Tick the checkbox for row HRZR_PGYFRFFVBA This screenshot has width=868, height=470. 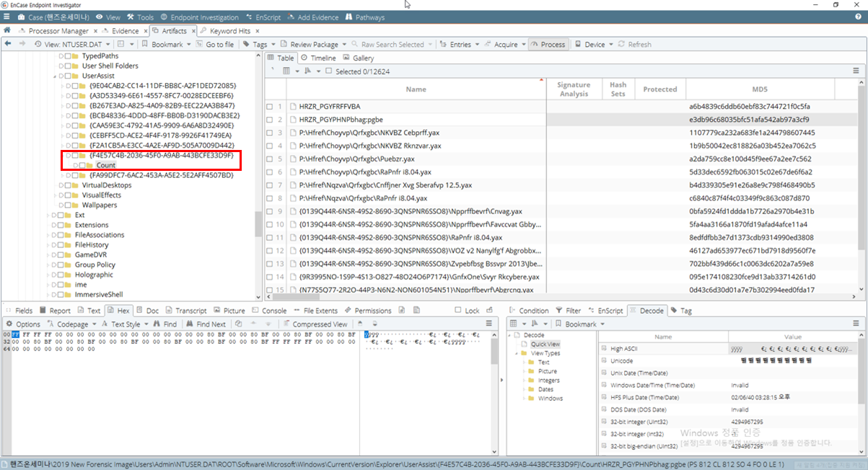click(270, 106)
